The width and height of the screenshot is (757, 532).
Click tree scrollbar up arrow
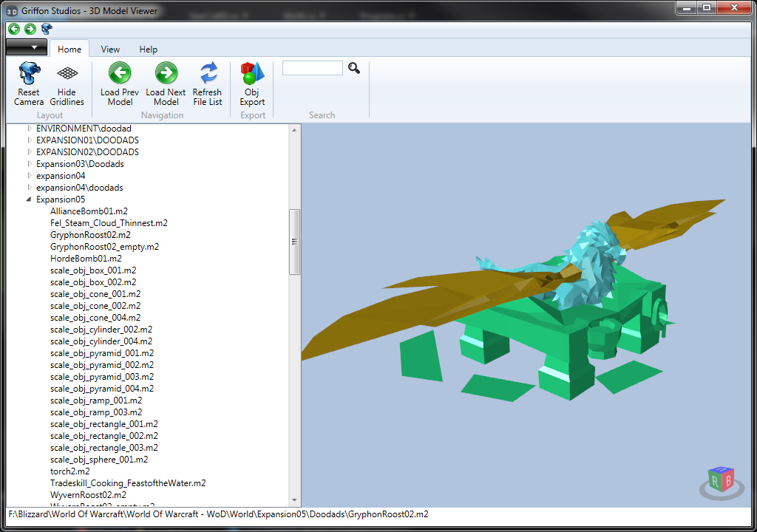[x=294, y=130]
